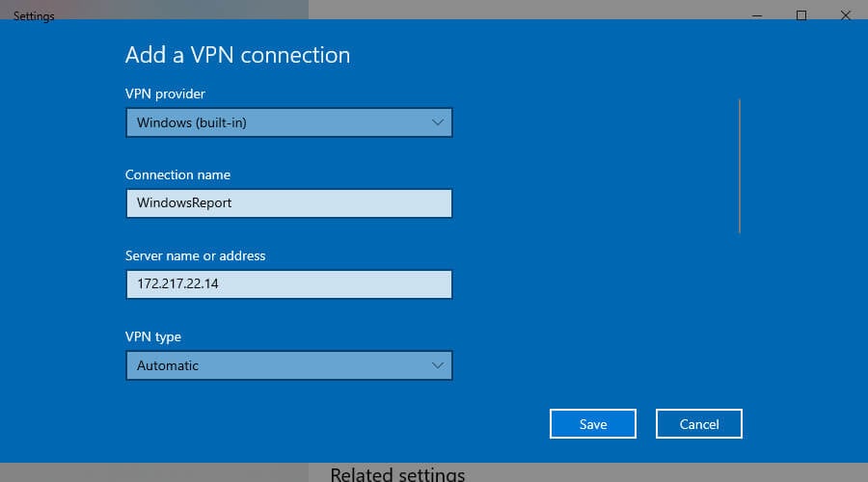Click the Related settings heading
Viewport: 868px width, 482px height.
point(397,474)
